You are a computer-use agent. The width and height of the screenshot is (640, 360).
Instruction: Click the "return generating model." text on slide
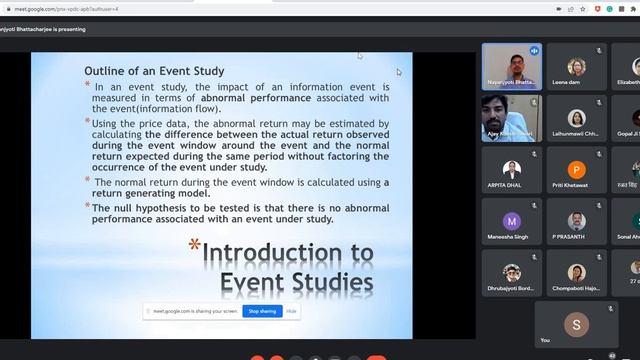pyautogui.click(x=151, y=193)
